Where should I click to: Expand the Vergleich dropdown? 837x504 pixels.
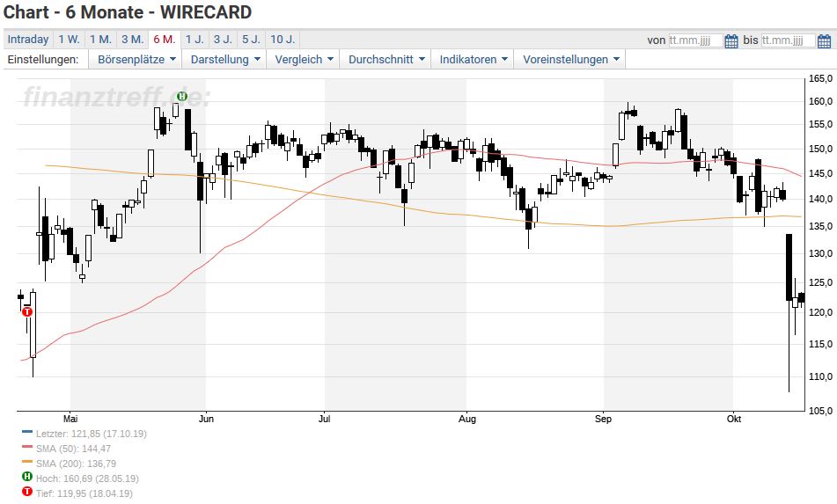click(304, 59)
